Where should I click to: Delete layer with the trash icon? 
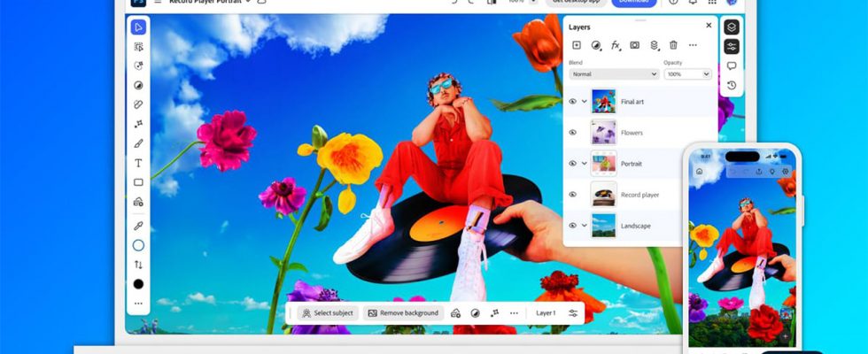click(x=673, y=45)
